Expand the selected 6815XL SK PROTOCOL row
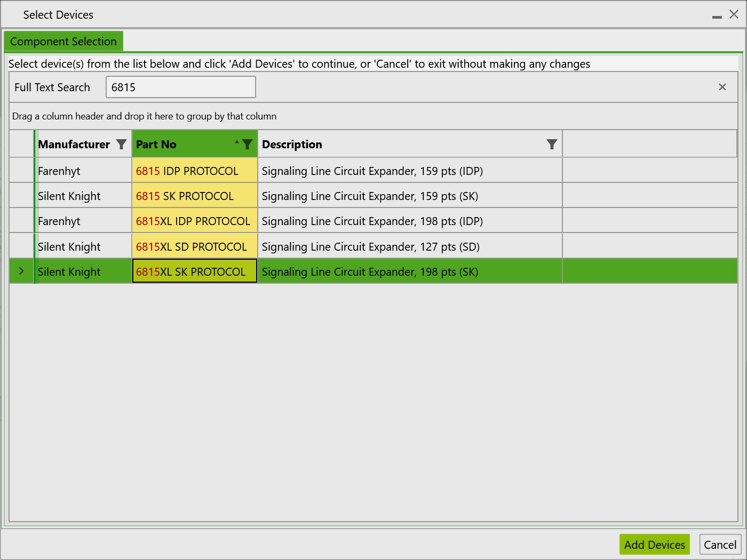The image size is (747, 560). (x=21, y=271)
